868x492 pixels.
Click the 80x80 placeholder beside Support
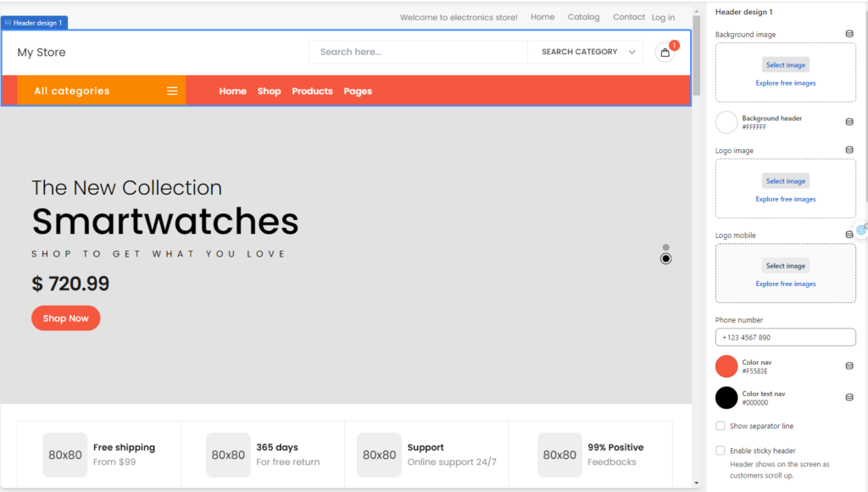coord(379,455)
